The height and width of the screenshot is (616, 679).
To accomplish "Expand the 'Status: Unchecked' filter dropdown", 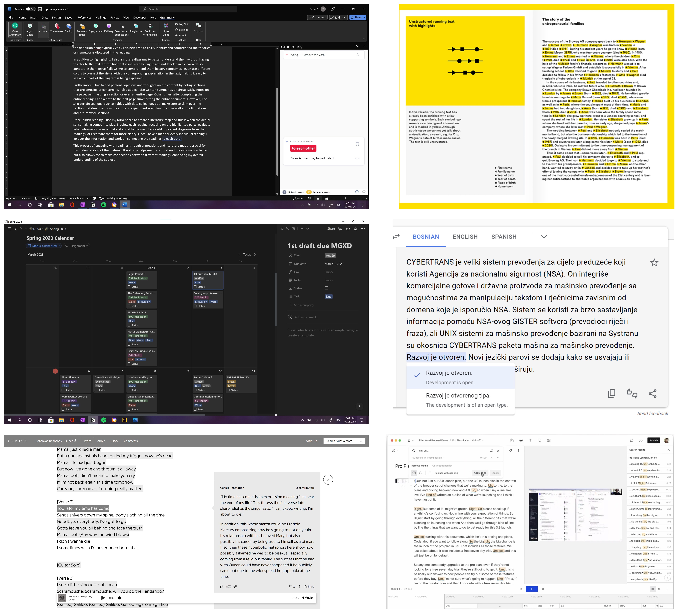I will pos(44,246).
